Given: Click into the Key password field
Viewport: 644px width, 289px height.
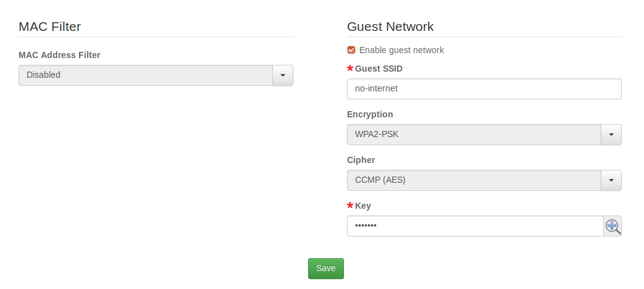Looking at the screenshot, I should point(475,226).
